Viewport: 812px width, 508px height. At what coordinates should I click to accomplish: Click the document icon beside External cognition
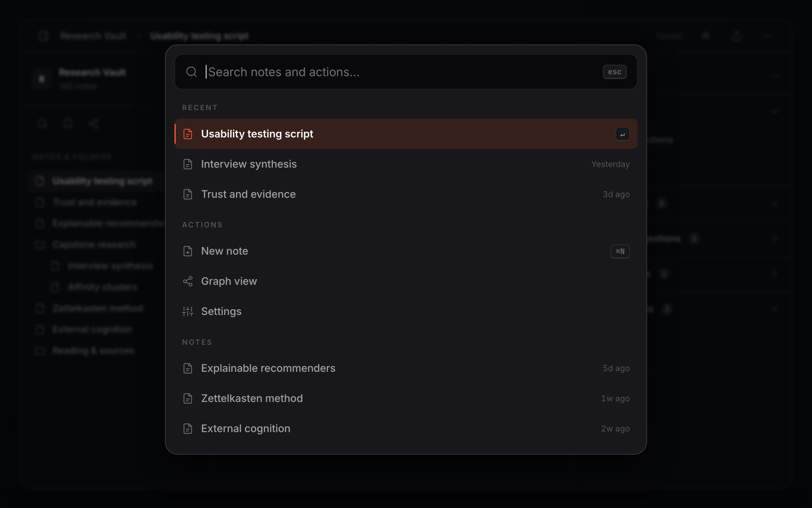click(x=188, y=429)
